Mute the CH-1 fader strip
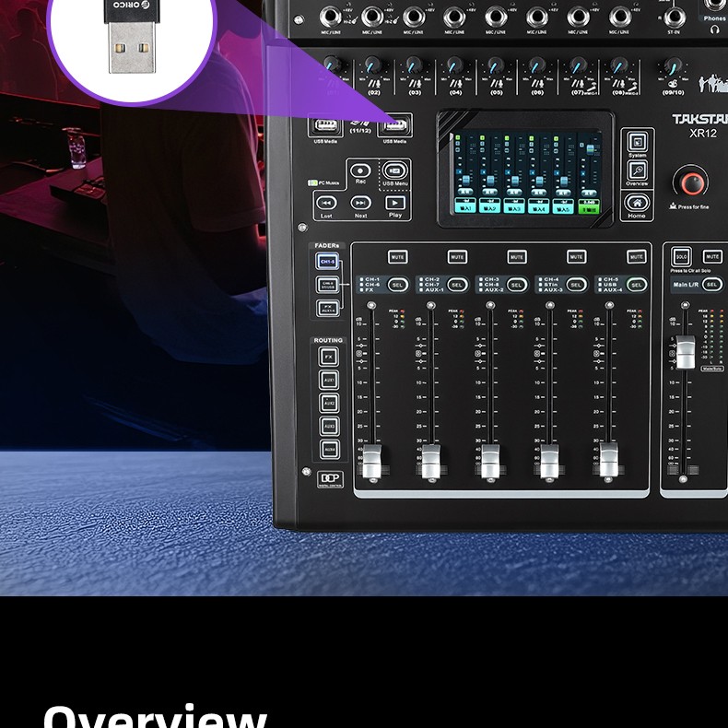The image size is (728, 728). [398, 257]
